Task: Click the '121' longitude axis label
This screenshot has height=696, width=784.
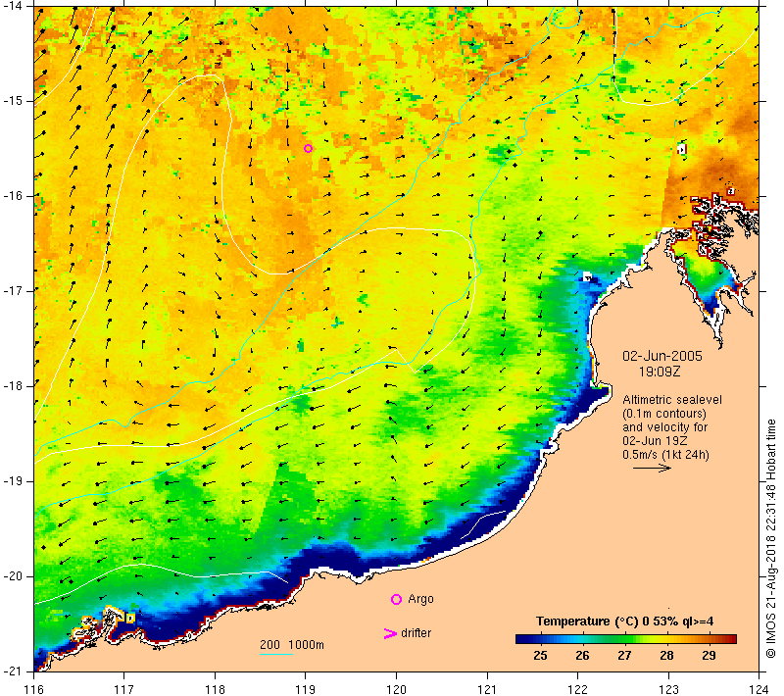Action: point(487,689)
